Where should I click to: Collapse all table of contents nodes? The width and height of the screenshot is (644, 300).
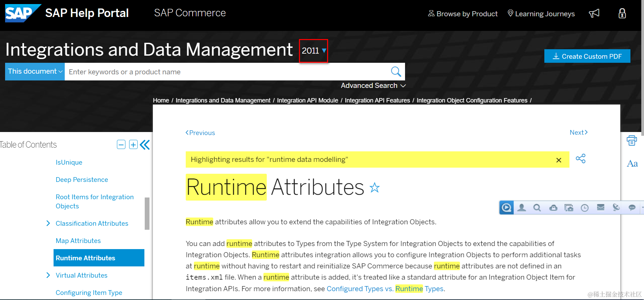121,145
